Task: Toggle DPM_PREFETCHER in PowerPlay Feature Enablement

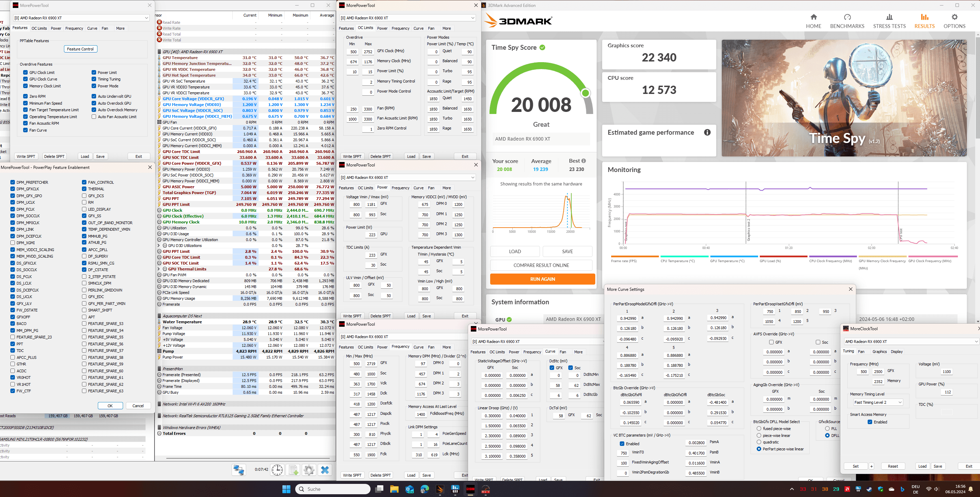Action: pyautogui.click(x=12, y=182)
